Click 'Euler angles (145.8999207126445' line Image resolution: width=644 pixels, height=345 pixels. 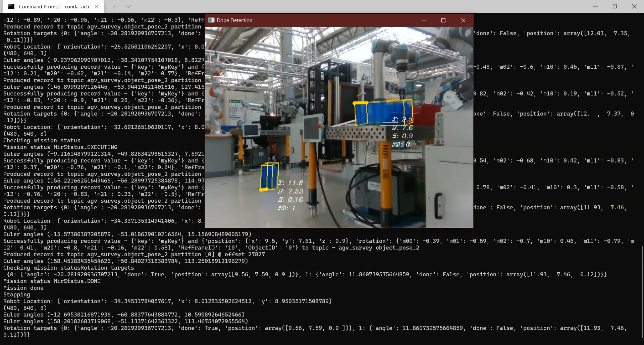click(x=104, y=87)
